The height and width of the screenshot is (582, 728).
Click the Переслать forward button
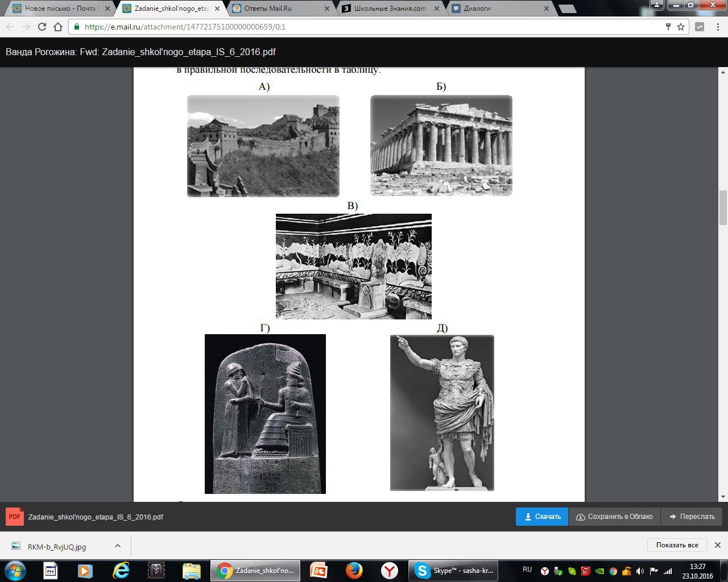[692, 517]
